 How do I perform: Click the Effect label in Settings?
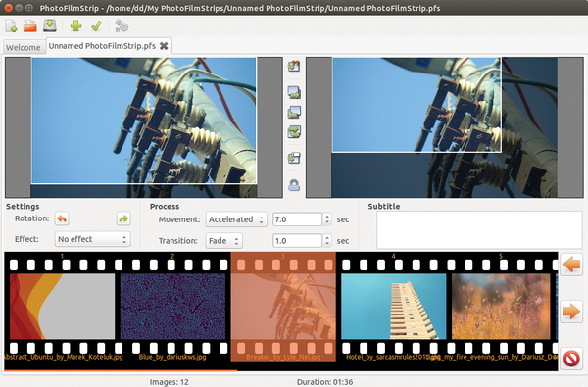pyautogui.click(x=26, y=239)
